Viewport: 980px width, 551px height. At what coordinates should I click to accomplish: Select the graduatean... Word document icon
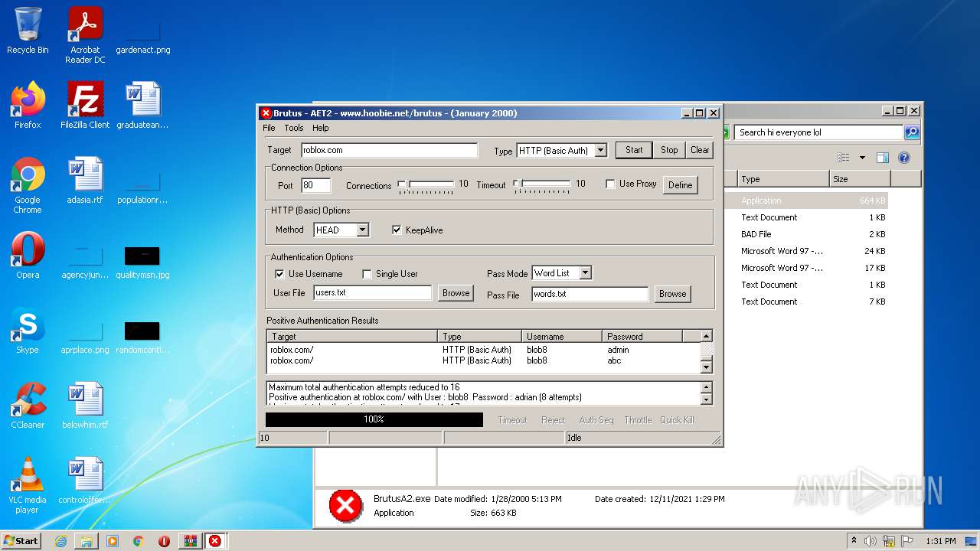tap(142, 106)
